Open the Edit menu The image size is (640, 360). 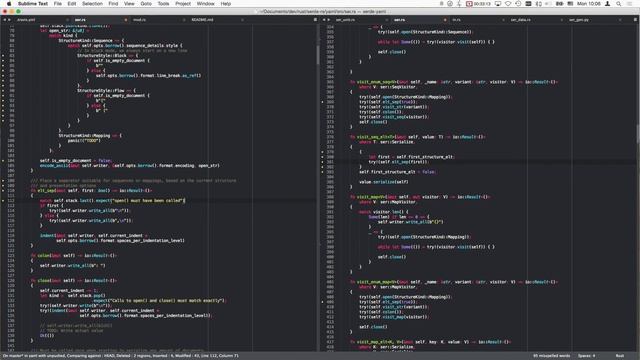[72, 4]
